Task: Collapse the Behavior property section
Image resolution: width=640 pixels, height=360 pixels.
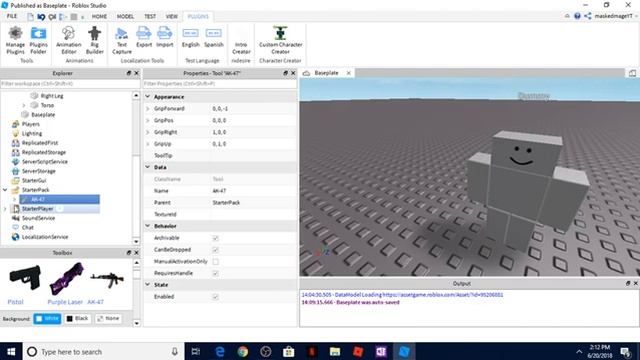Action: click(148, 226)
